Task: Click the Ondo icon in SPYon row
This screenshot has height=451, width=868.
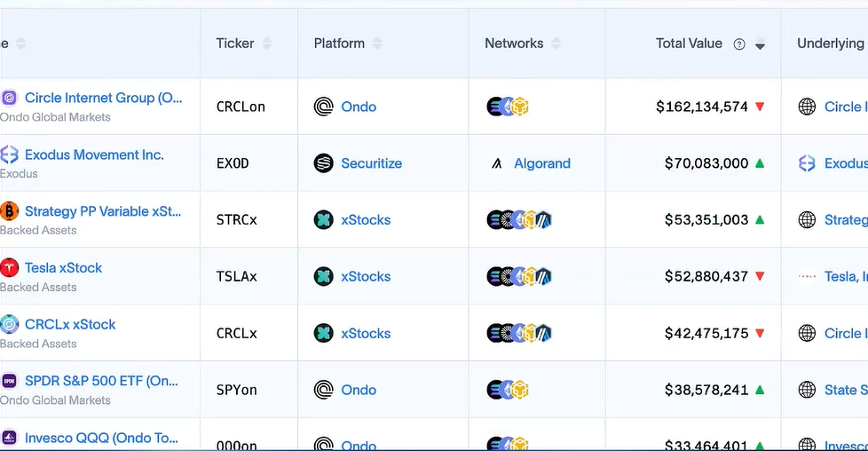Action: tap(324, 390)
